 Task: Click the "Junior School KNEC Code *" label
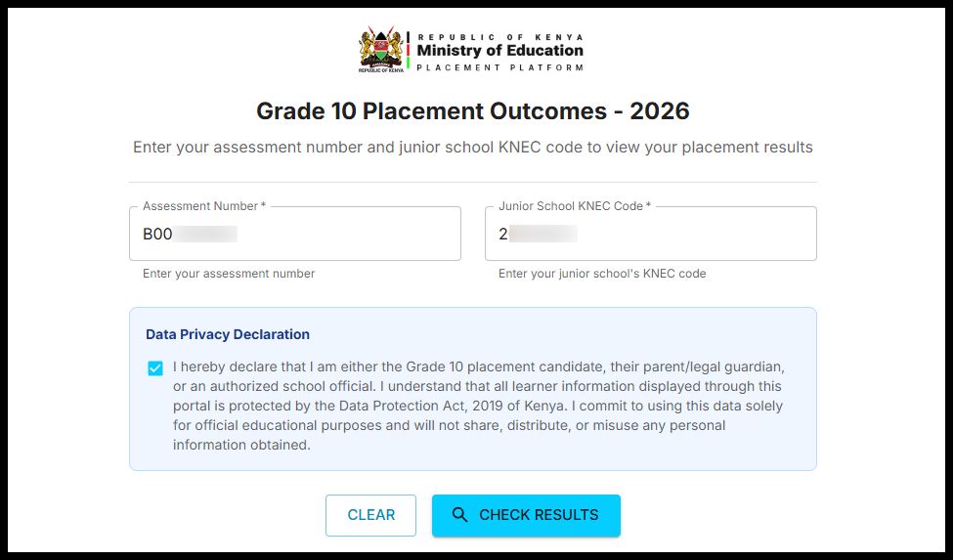coord(575,206)
